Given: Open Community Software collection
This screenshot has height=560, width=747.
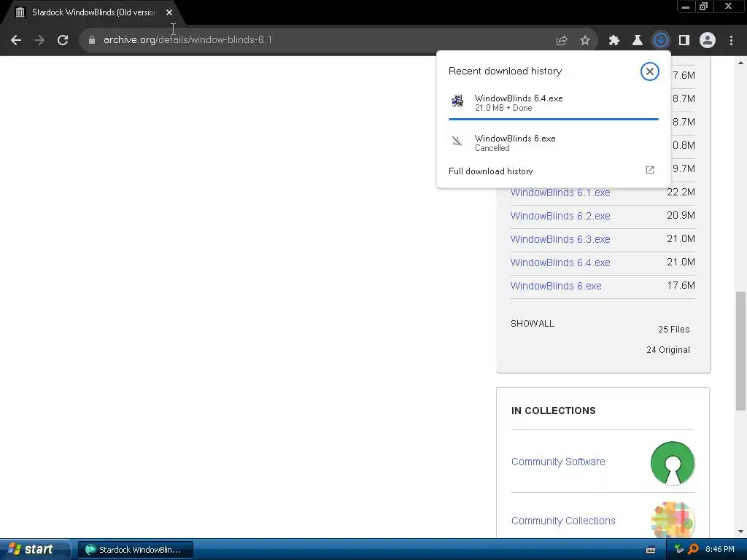Looking at the screenshot, I should click(x=558, y=462).
